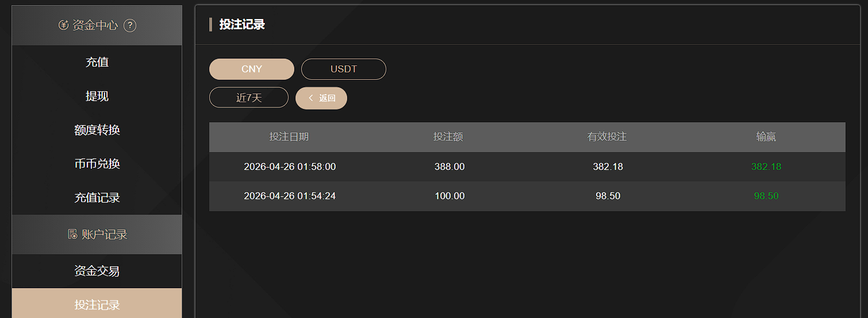
Task: Select 额度转换 in the sidebar
Action: [x=97, y=130]
